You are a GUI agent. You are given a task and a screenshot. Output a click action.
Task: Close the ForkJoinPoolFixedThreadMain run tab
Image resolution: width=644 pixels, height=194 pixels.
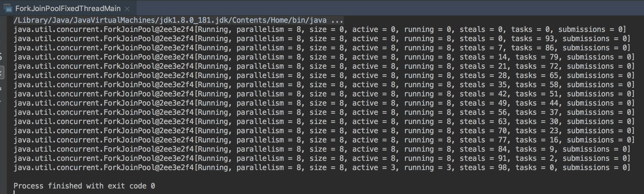[127, 9]
